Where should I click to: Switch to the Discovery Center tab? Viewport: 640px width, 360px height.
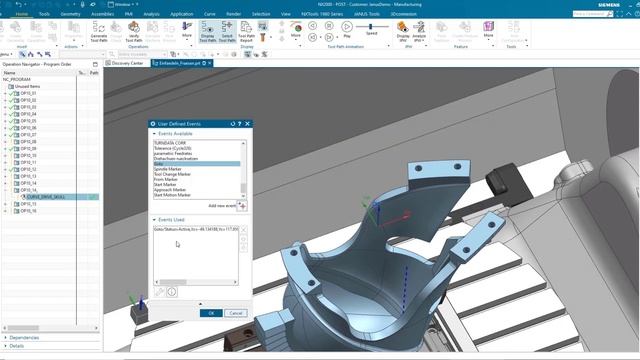124,63
